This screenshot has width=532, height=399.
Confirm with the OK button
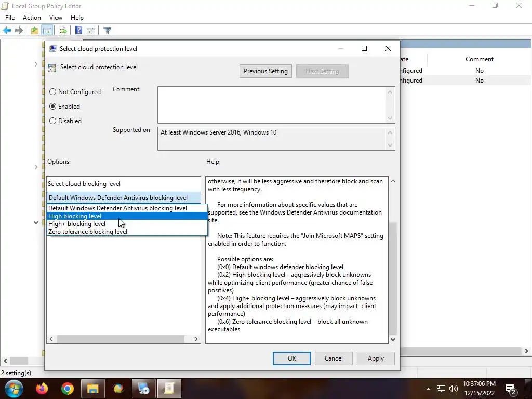tap(292, 358)
